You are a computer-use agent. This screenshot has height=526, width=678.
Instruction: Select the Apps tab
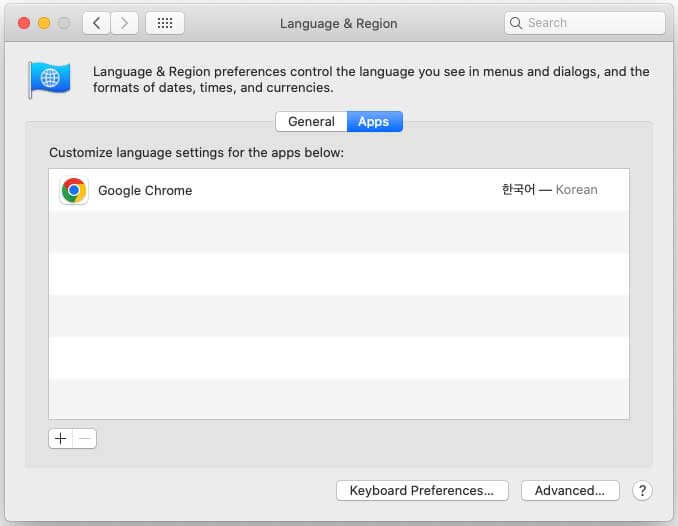[374, 122]
